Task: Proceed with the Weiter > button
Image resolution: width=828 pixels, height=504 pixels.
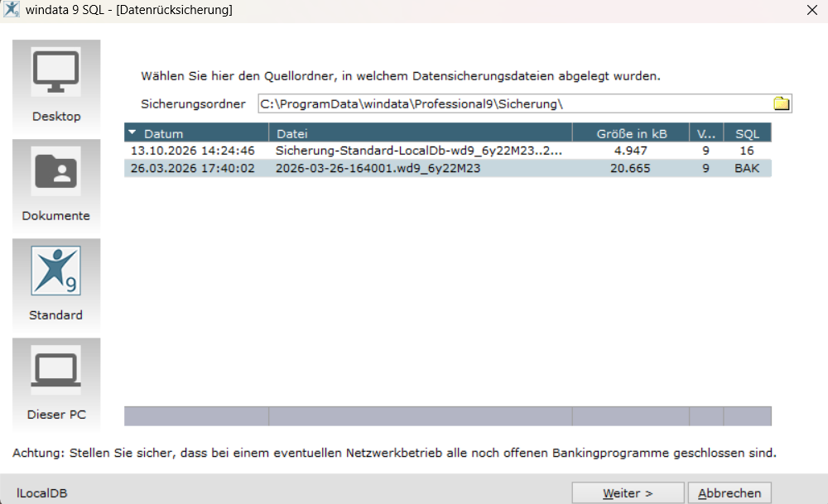Action: [x=628, y=493]
